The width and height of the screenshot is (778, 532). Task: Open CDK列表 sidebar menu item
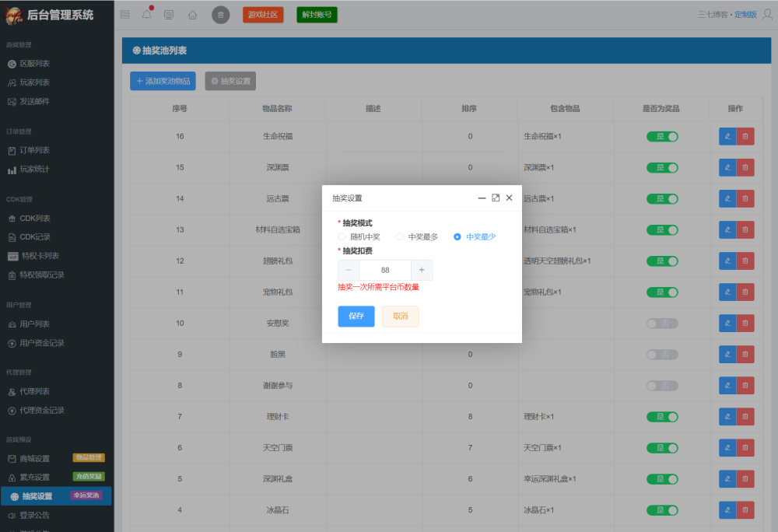[34, 219]
